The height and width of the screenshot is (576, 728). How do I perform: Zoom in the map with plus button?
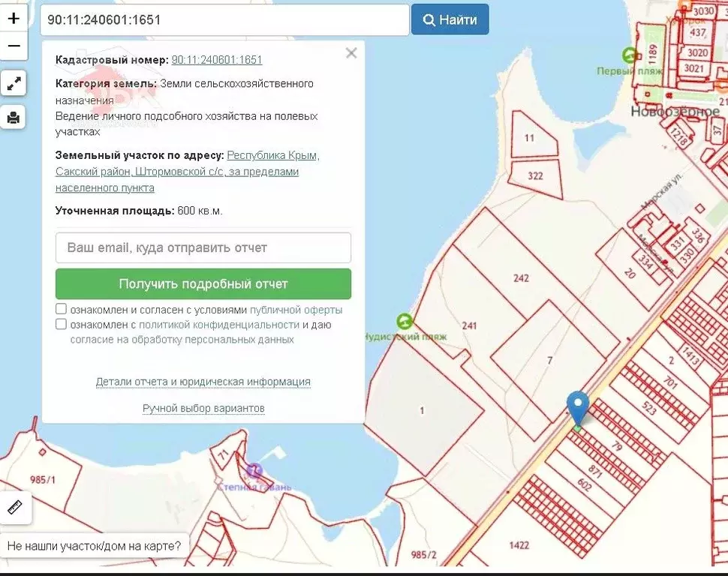[x=14, y=19]
